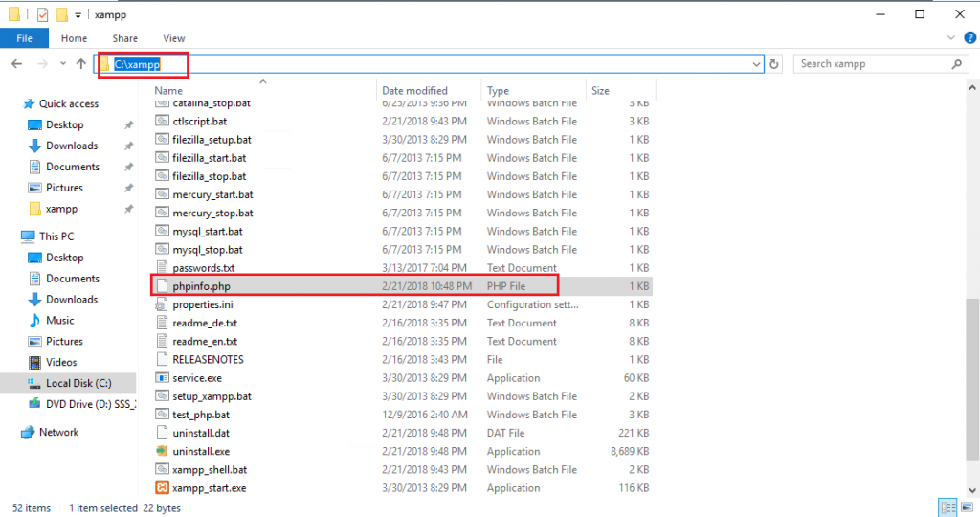
Task: Click the Local Disk (C:) drive icon
Action: [x=35, y=383]
